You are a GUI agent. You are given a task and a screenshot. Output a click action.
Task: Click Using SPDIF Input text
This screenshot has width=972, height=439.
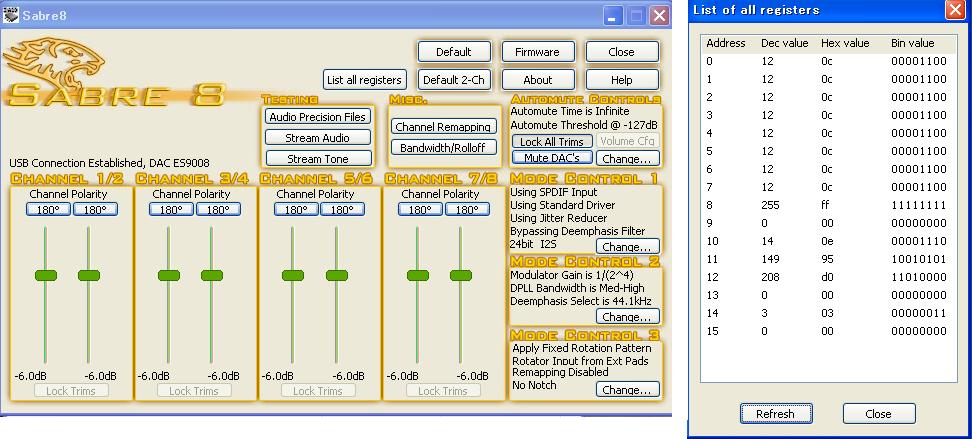click(x=554, y=192)
